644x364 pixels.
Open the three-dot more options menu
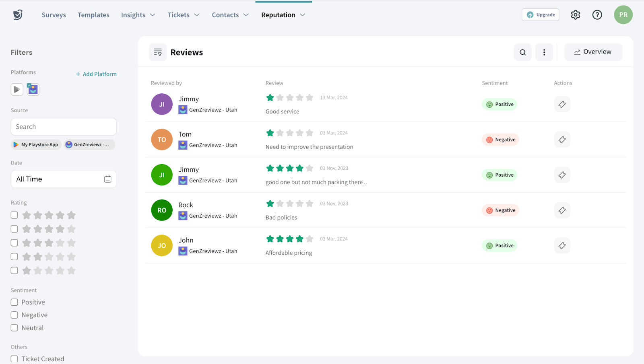544,52
